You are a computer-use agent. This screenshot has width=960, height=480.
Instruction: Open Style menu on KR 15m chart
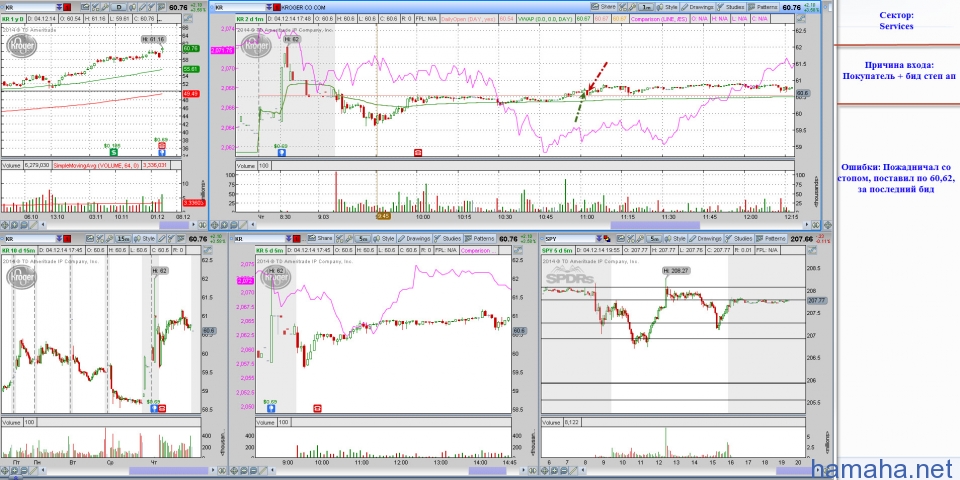(145, 238)
